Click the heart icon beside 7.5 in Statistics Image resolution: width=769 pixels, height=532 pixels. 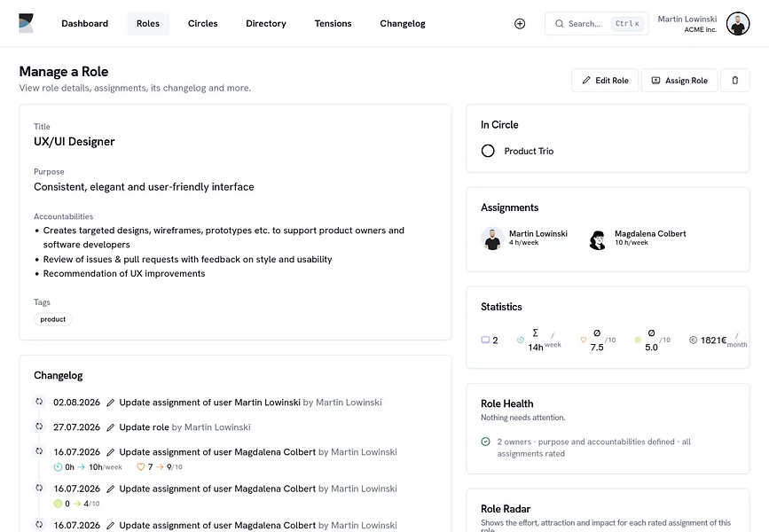583,340
